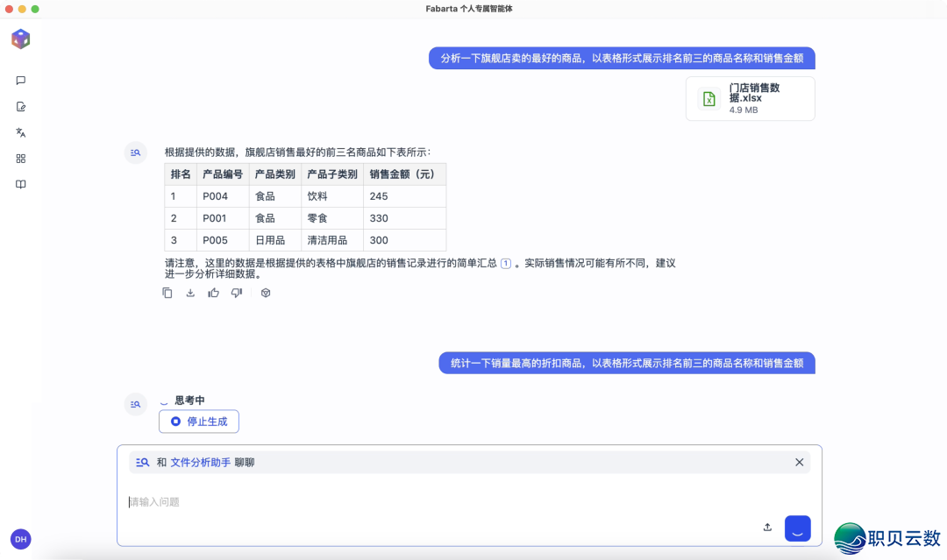This screenshot has height=560, width=947.
Task: Open the knowledge book icon in sidebar
Action: point(21,185)
